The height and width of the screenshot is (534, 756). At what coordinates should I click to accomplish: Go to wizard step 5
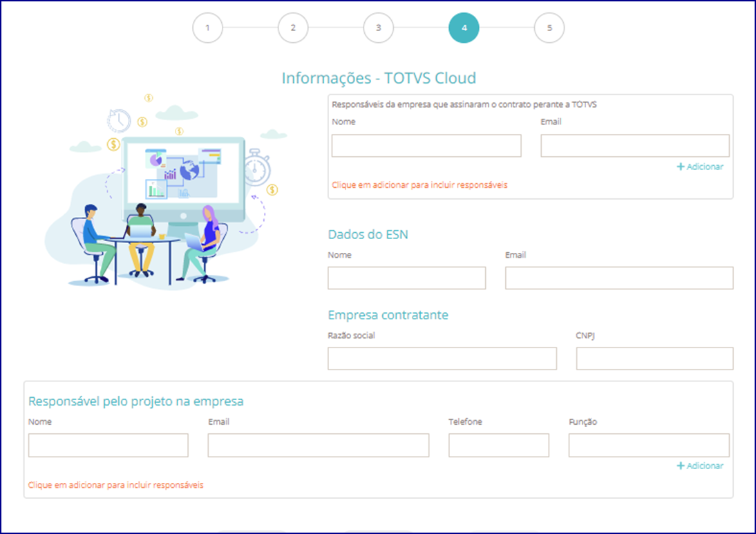549,28
